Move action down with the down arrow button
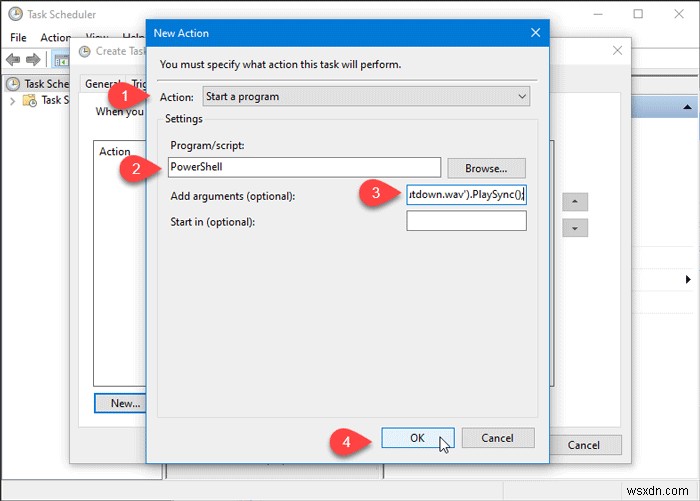 575,228
